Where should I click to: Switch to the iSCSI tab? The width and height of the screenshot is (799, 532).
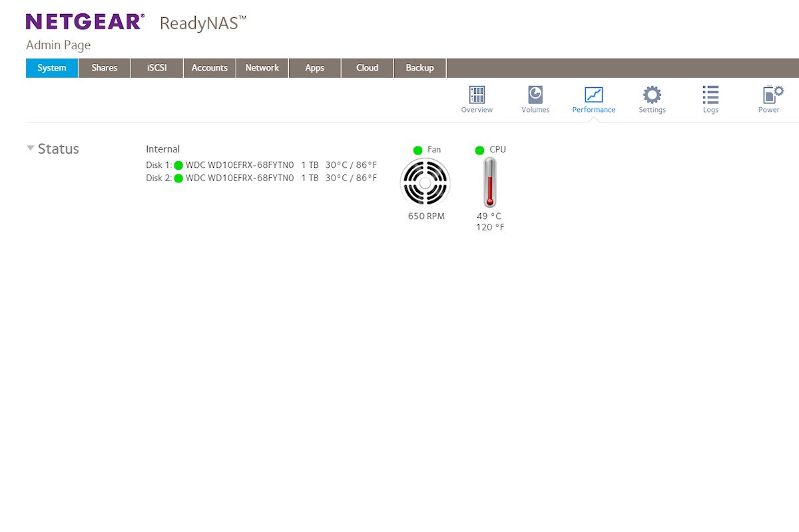[157, 68]
